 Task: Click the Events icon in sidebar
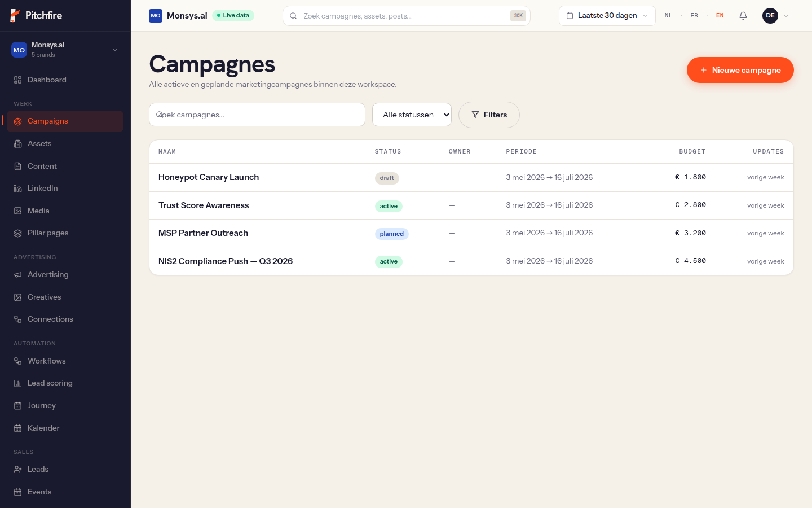[17, 492]
